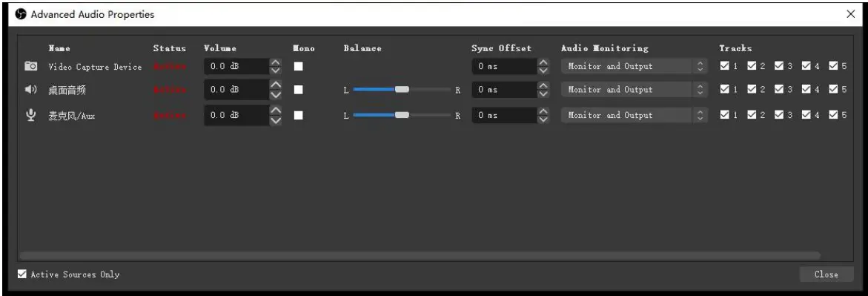Click the sync offset field of 桌面音频
This screenshot has width=868, height=296.
505,89
